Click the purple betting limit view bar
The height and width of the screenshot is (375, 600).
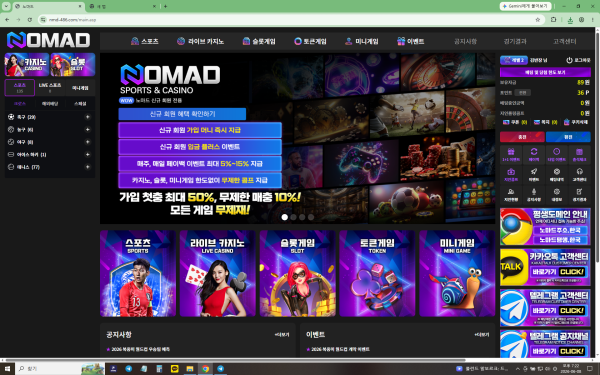pyautogui.click(x=545, y=72)
